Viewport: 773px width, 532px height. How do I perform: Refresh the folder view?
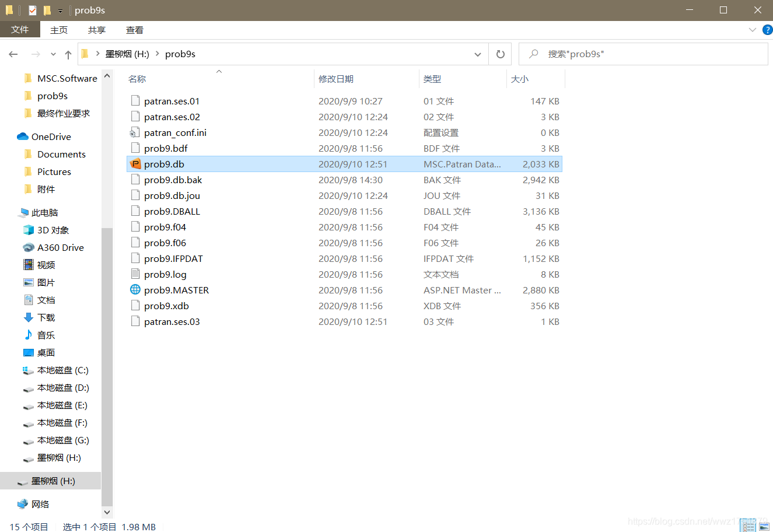[500, 54]
